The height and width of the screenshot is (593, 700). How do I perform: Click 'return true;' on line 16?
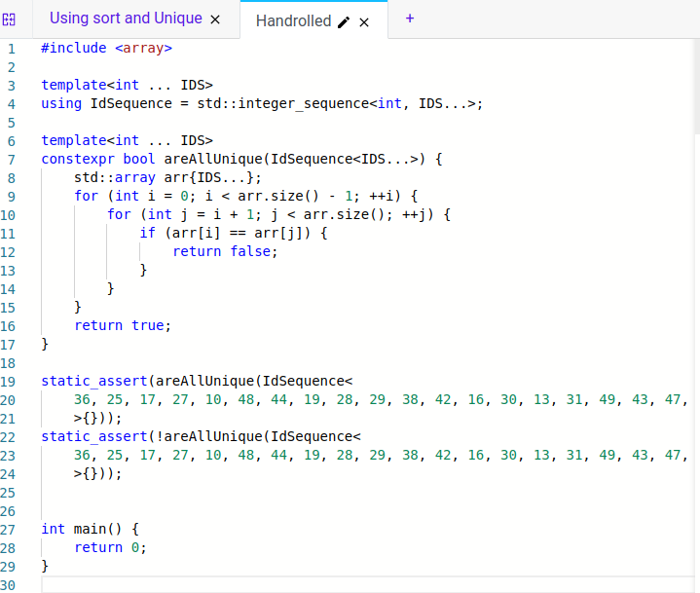[x=123, y=325]
